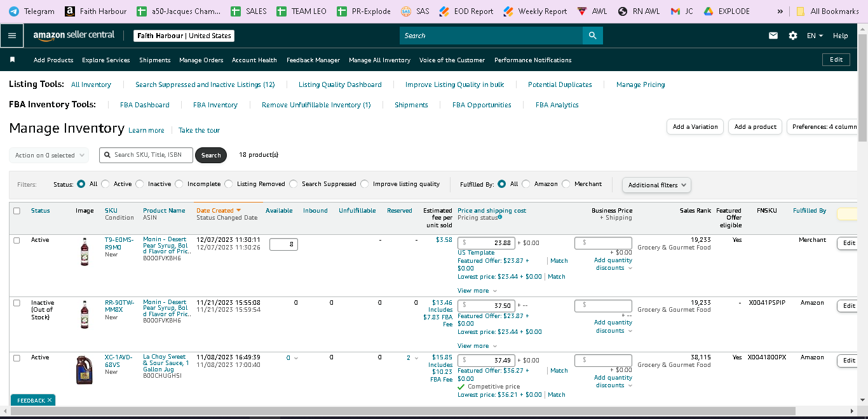This screenshot has height=419, width=868.
Task: Open the AWL bookmark
Action: coord(592,11)
